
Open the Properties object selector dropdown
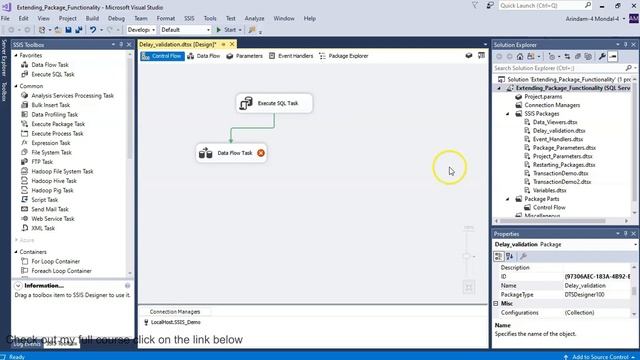636,244
